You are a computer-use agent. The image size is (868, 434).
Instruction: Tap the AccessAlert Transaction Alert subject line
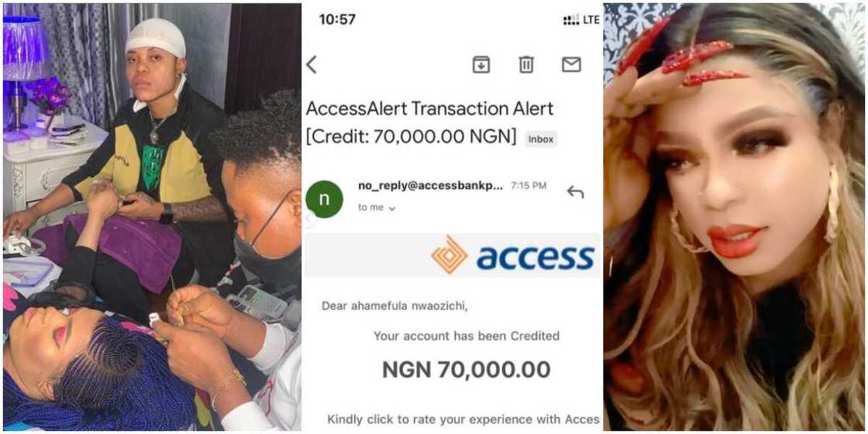[x=430, y=109]
